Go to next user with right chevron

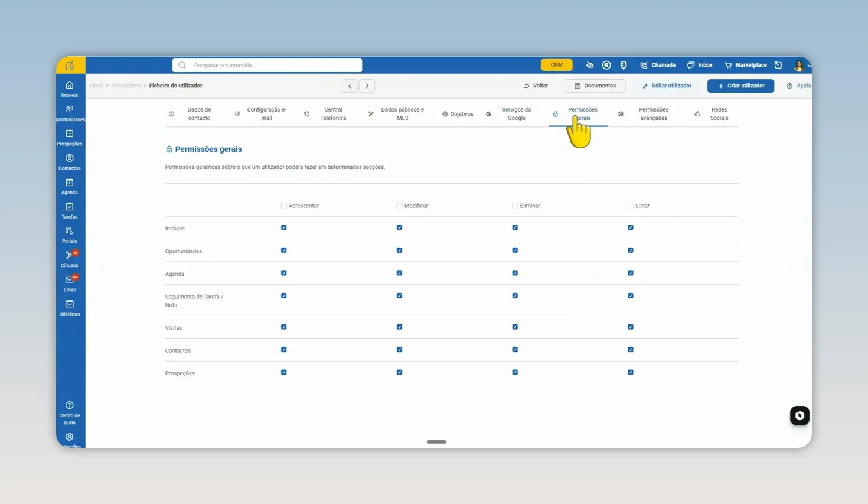click(367, 86)
